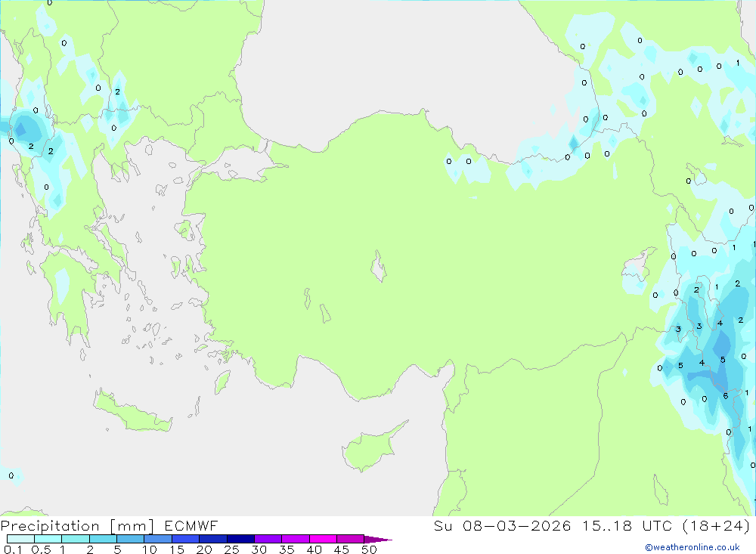The height and width of the screenshot is (554, 756).
Task: Click the 0.1–0.5 mm legend color swatch
Action: (x=20, y=539)
